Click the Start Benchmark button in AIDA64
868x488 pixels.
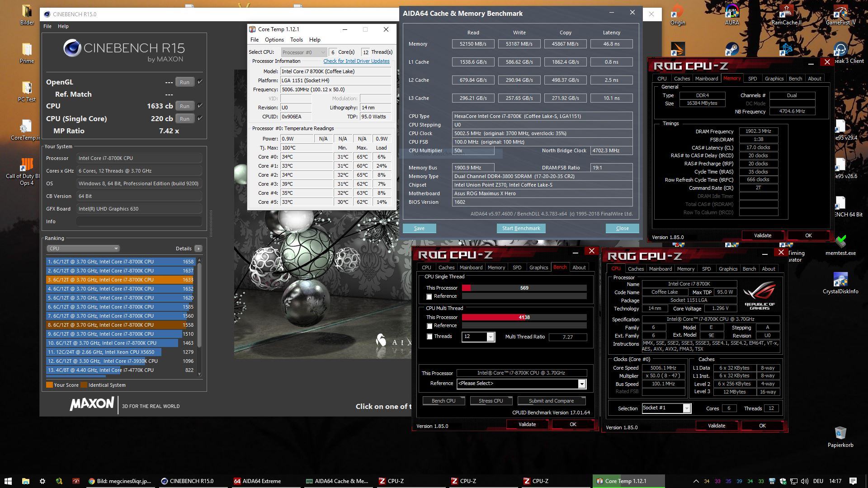click(x=521, y=228)
